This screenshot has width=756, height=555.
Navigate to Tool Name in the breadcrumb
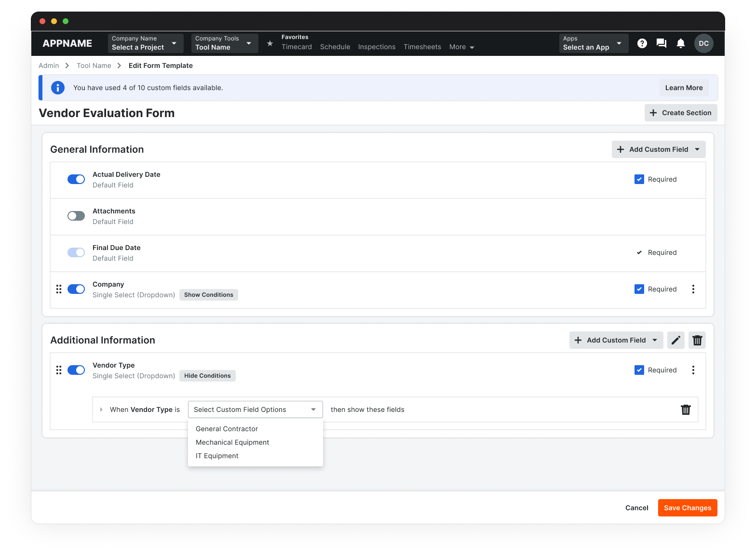click(94, 66)
